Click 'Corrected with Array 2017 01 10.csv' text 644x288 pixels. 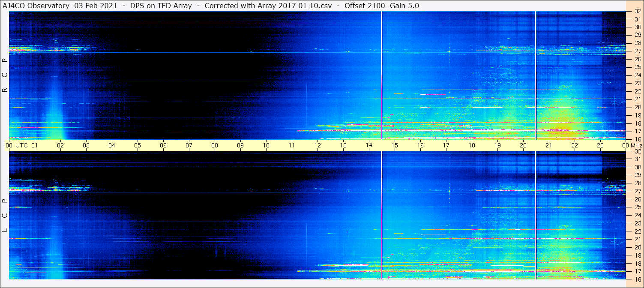(x=268, y=6)
